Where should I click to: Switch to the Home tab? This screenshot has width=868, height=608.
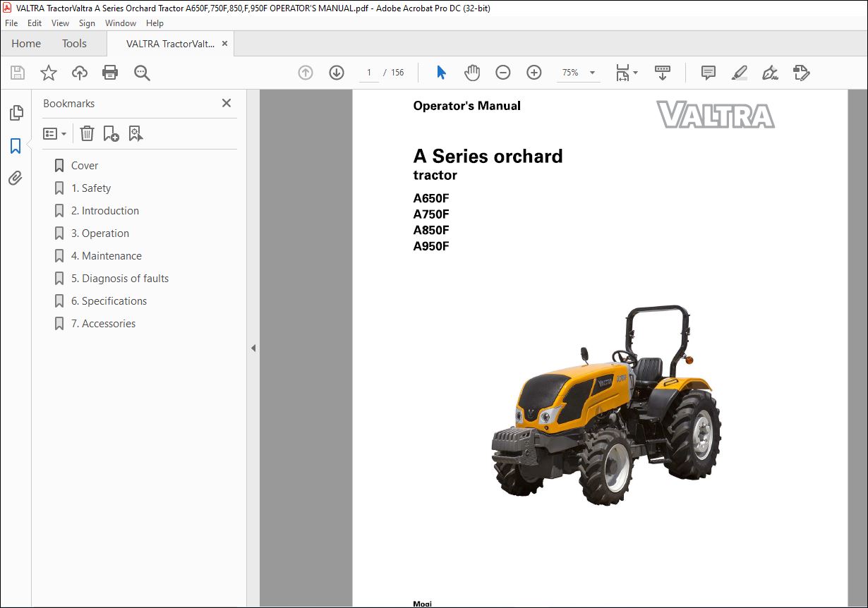(x=26, y=44)
